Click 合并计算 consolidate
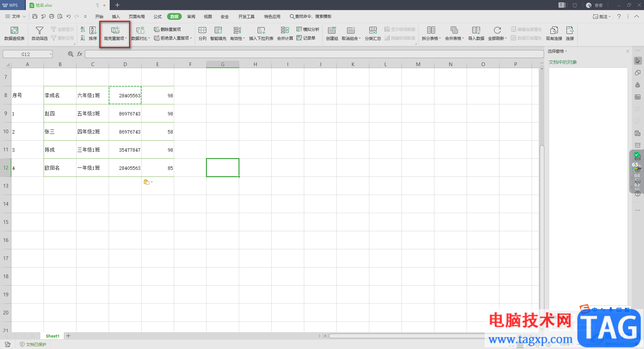This screenshot has width=644, height=349. [x=285, y=34]
